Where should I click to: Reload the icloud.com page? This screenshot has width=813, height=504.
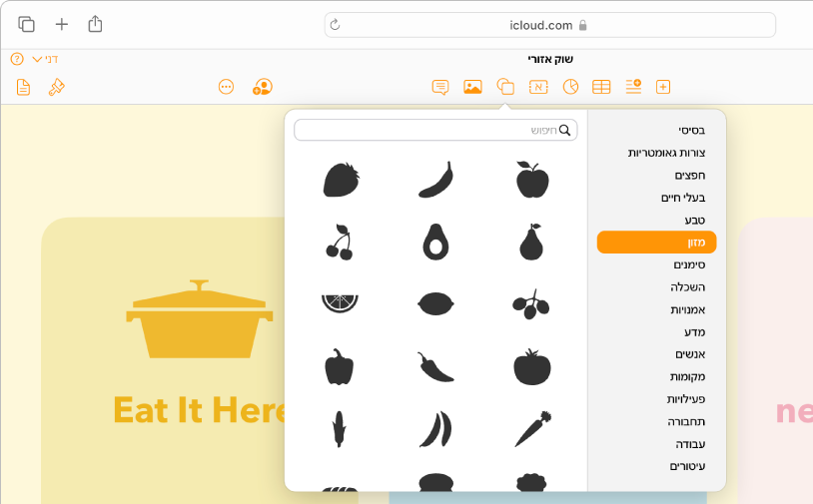coord(335,25)
